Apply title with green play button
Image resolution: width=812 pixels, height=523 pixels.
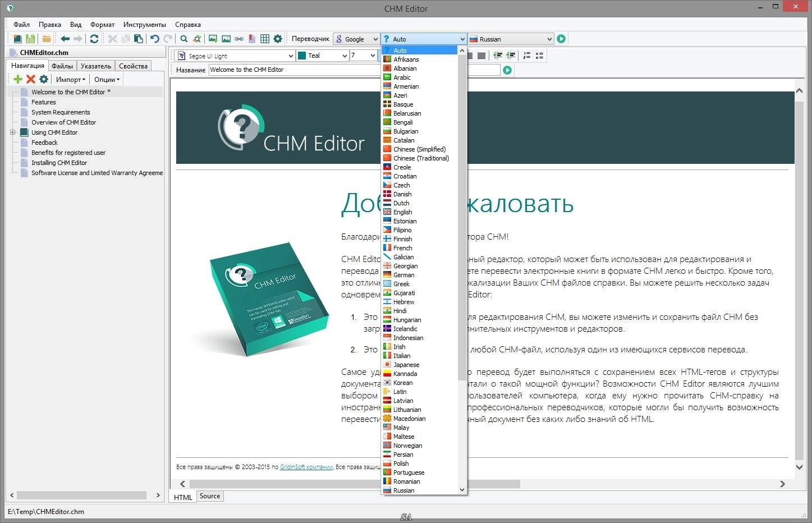(507, 70)
